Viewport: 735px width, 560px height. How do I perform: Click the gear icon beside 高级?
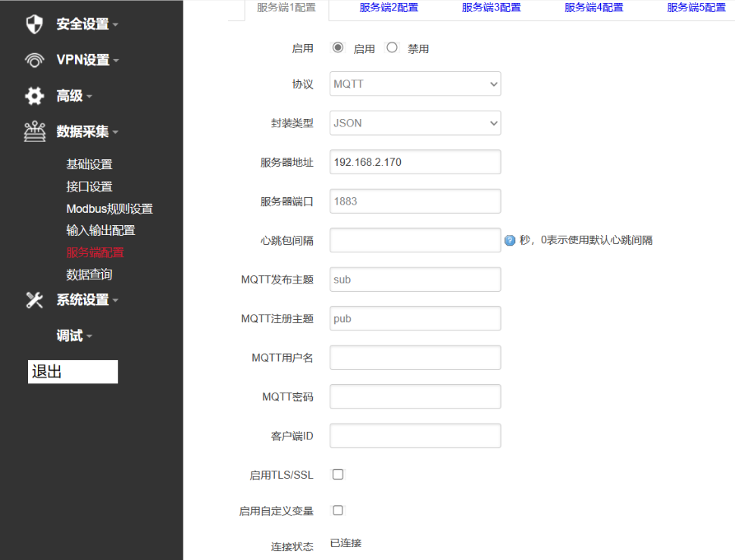(x=34, y=96)
